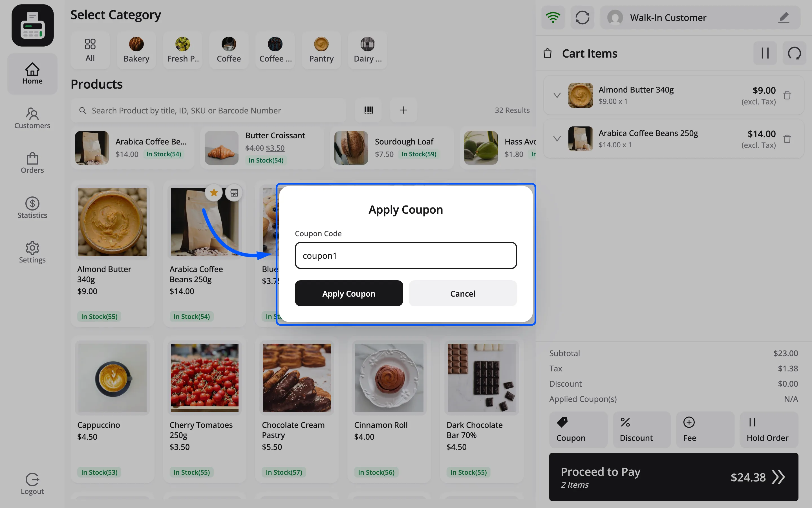Click the Discount button
Viewport: 812px width, 508px height.
pyautogui.click(x=641, y=430)
